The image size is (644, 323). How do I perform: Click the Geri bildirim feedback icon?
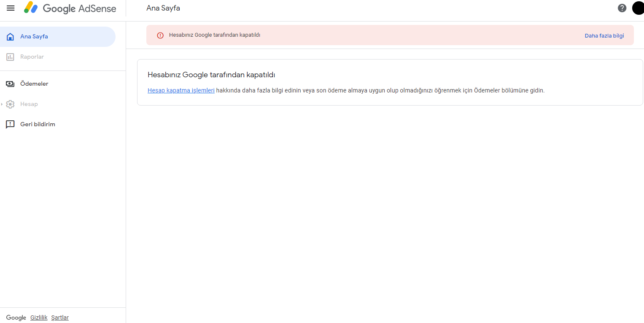(11, 125)
